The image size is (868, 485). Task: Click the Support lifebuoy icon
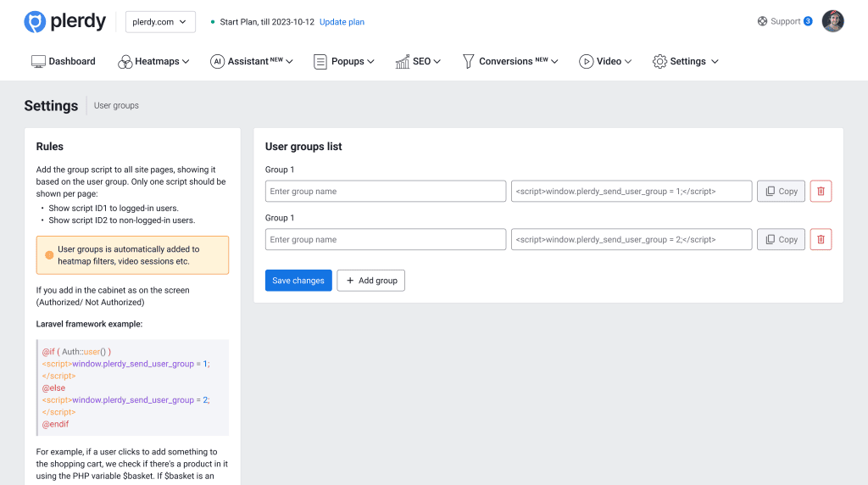762,21
